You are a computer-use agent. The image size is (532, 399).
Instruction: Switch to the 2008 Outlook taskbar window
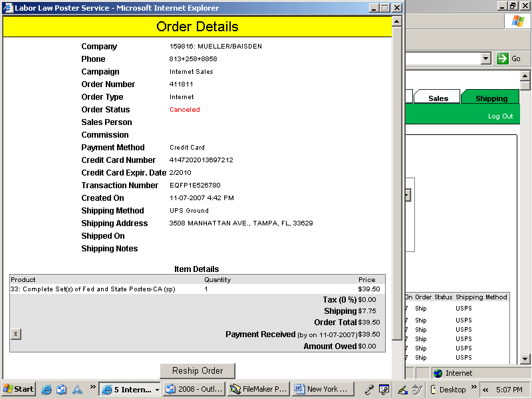click(x=193, y=389)
